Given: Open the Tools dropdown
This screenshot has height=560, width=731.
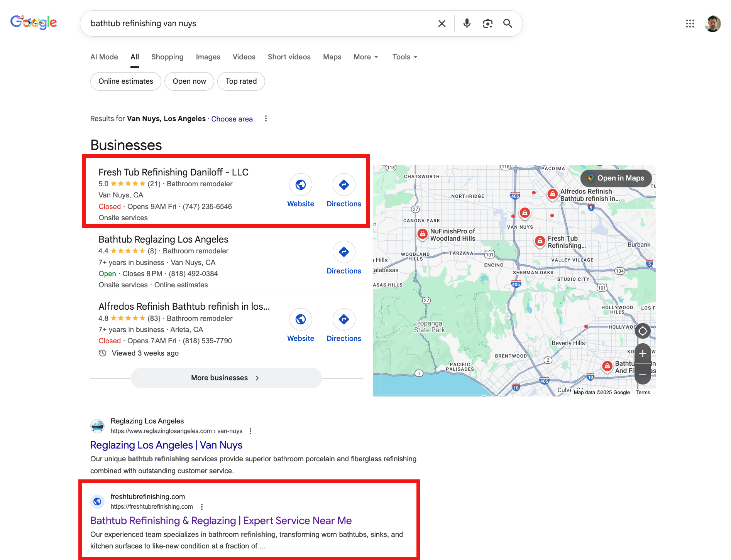Looking at the screenshot, I should [x=404, y=57].
